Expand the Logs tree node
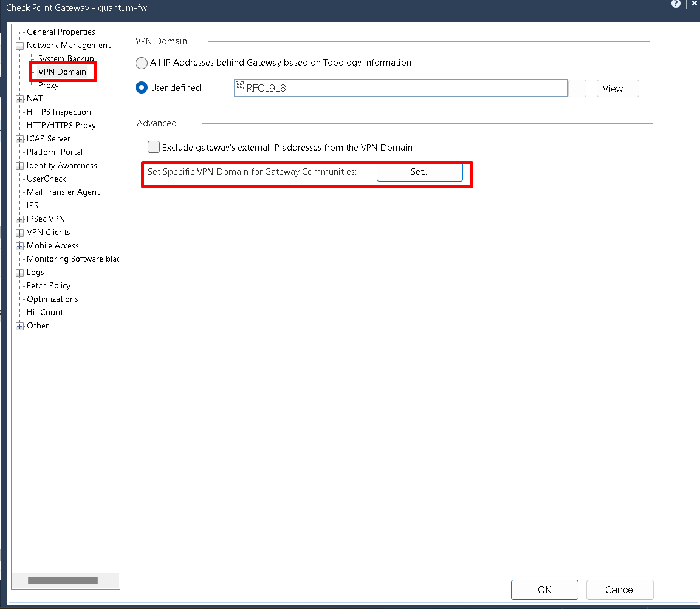The width and height of the screenshot is (700, 609). click(x=19, y=273)
